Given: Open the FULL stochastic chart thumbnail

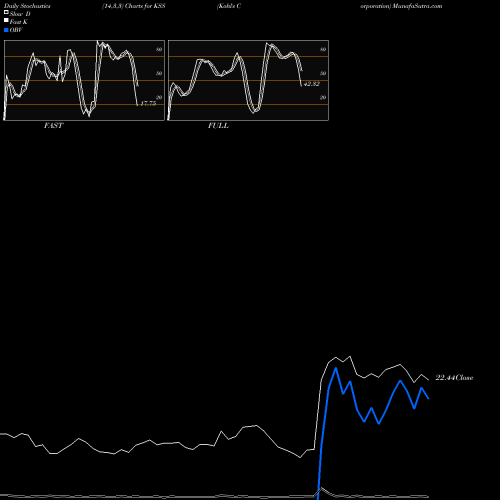Looking at the screenshot, I should 248,80.
